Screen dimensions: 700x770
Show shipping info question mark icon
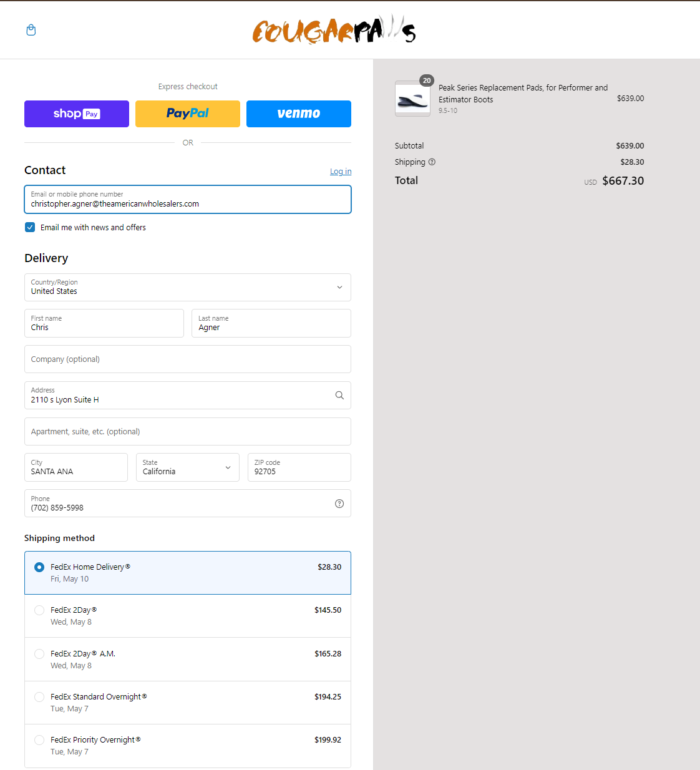(x=432, y=162)
